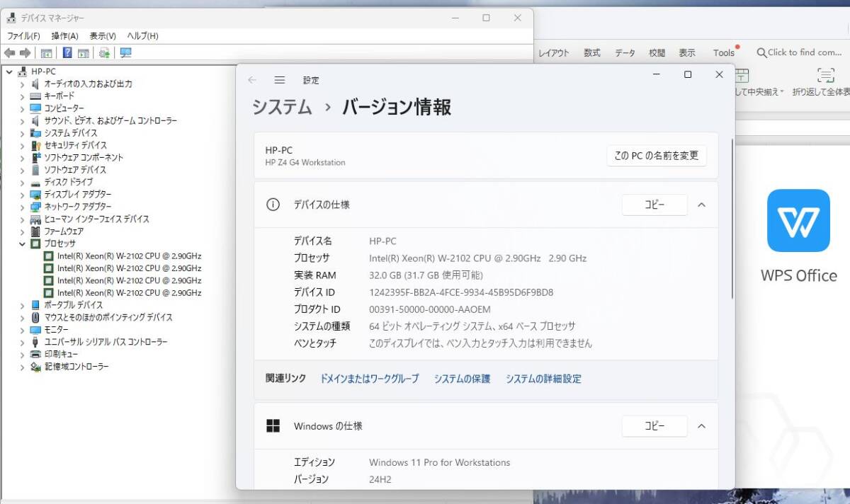Viewport: 850px width, 504px height.
Task: Click the back arrow in Device Manager toolbar
Action: [9, 53]
